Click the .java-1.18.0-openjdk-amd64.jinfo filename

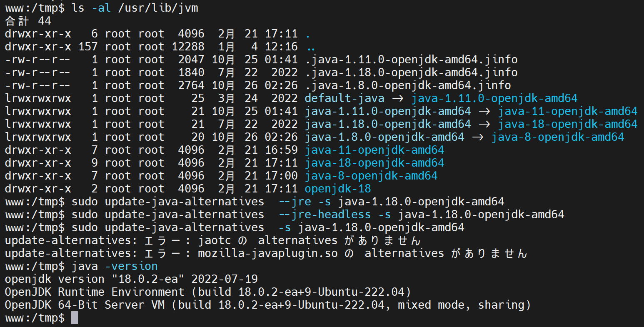(411, 73)
